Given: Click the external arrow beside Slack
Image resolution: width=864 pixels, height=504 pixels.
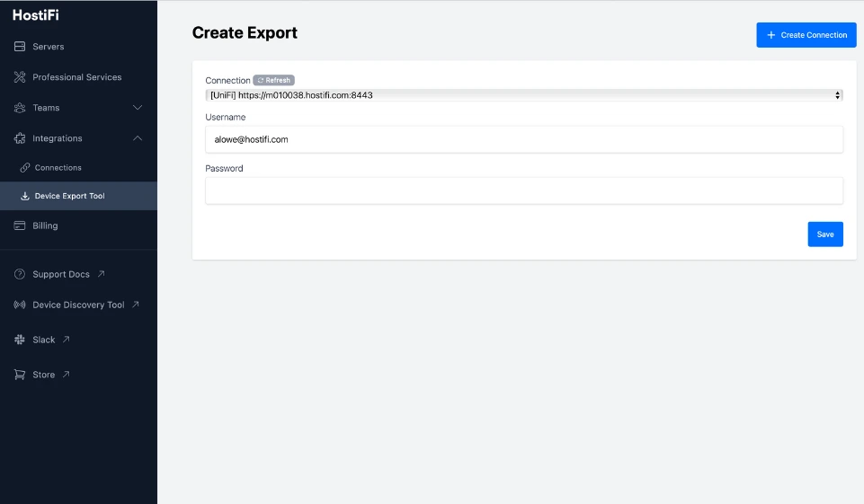Looking at the screenshot, I should [67, 340].
